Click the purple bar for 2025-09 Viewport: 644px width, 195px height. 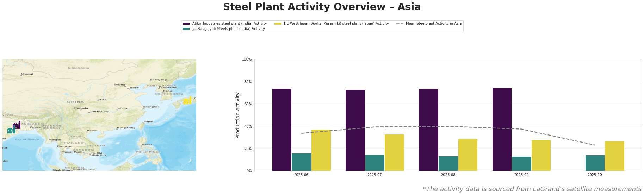(x=502, y=129)
